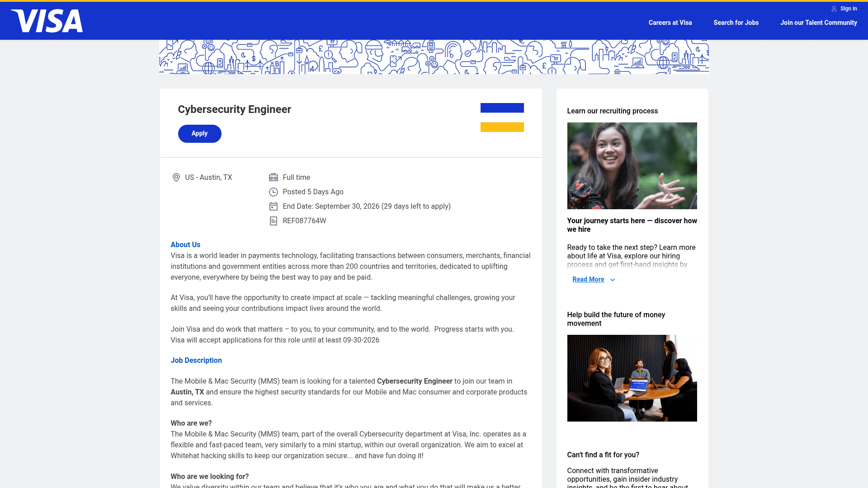This screenshot has width=868, height=488.
Task: Click the calendar icon beside End Date
Action: 274,206
